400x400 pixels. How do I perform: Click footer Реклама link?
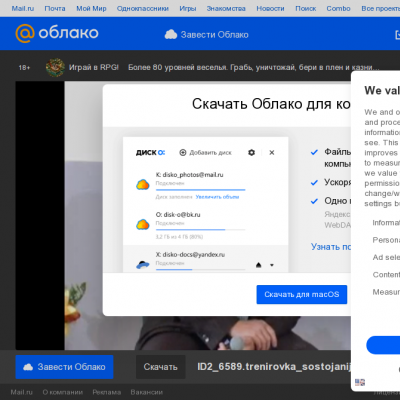point(106,392)
